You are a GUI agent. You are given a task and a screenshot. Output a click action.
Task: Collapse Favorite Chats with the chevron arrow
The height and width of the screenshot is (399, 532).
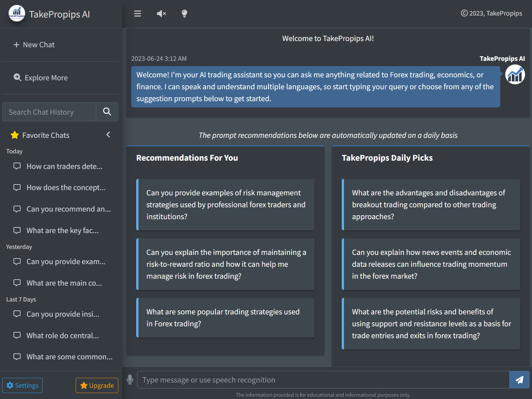click(x=108, y=135)
